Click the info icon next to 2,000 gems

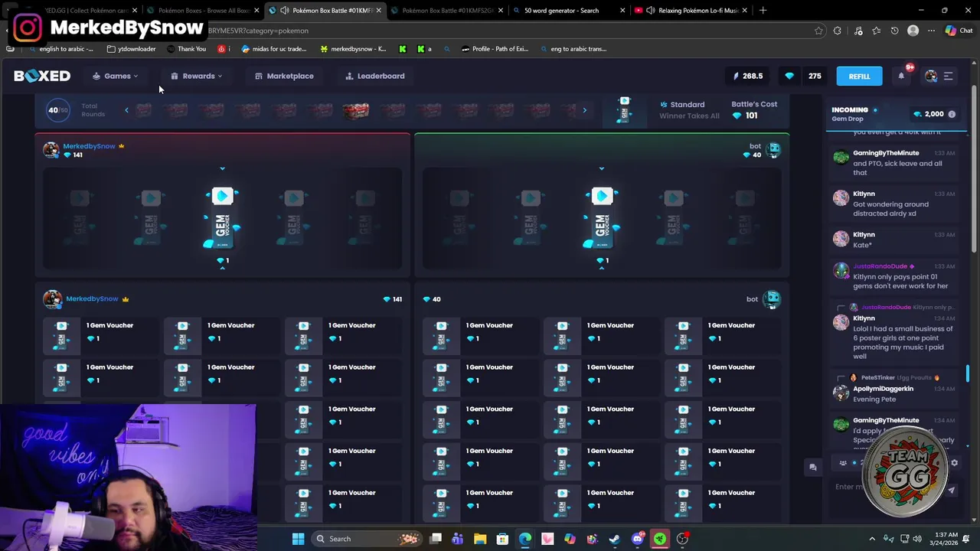[x=952, y=114]
